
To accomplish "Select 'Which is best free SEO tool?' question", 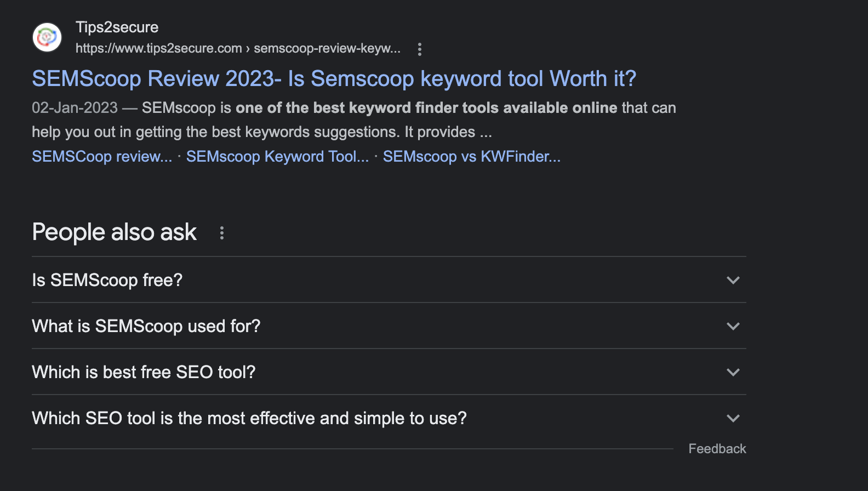I will point(144,372).
